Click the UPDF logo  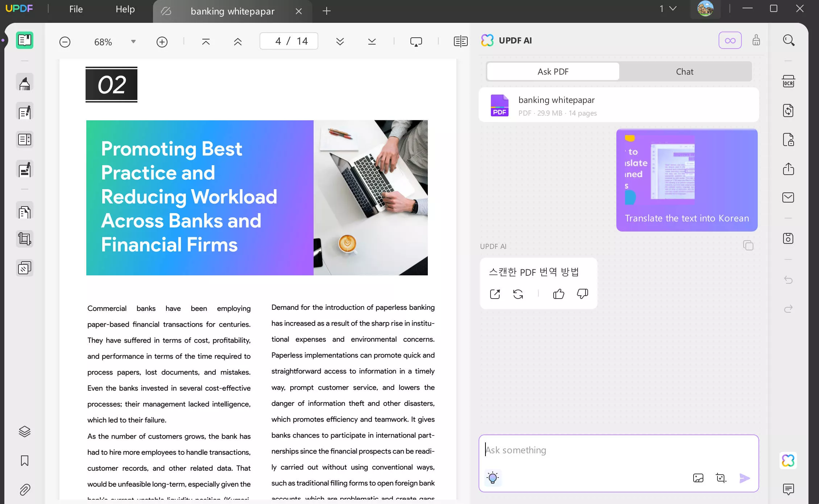pos(20,9)
